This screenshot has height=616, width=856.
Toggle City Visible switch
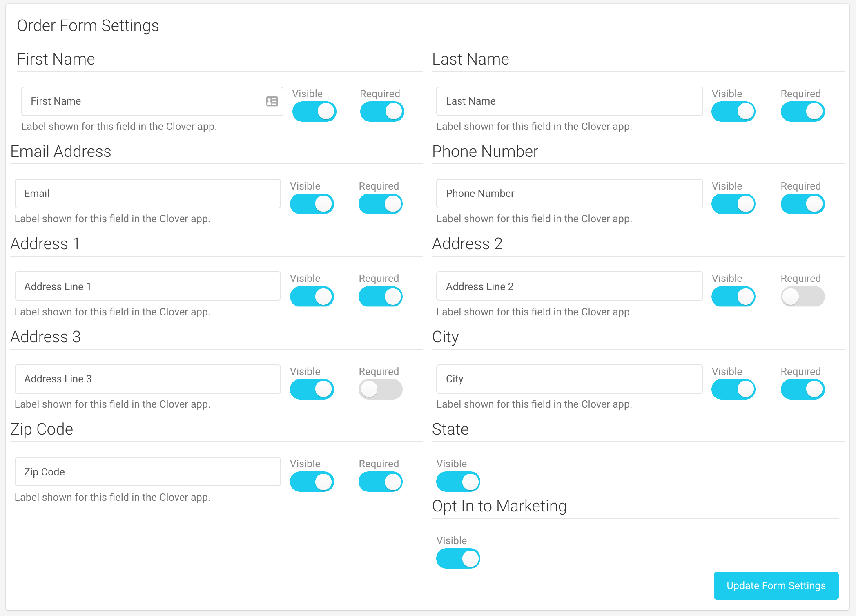(x=733, y=389)
